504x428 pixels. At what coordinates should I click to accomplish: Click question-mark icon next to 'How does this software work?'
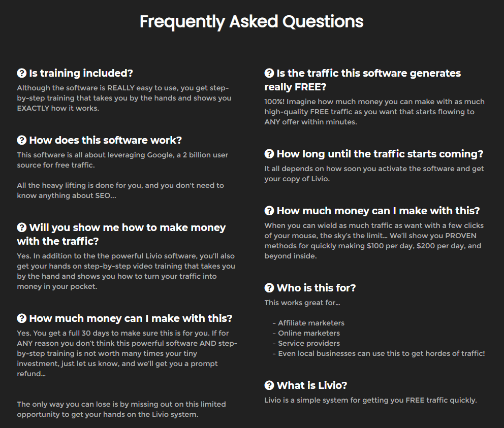click(x=21, y=140)
